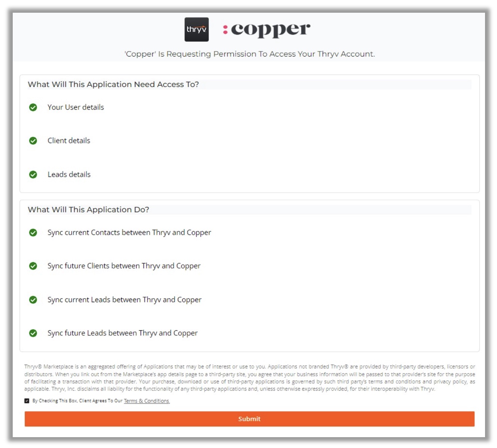Click the orange Submit button

[x=250, y=419]
